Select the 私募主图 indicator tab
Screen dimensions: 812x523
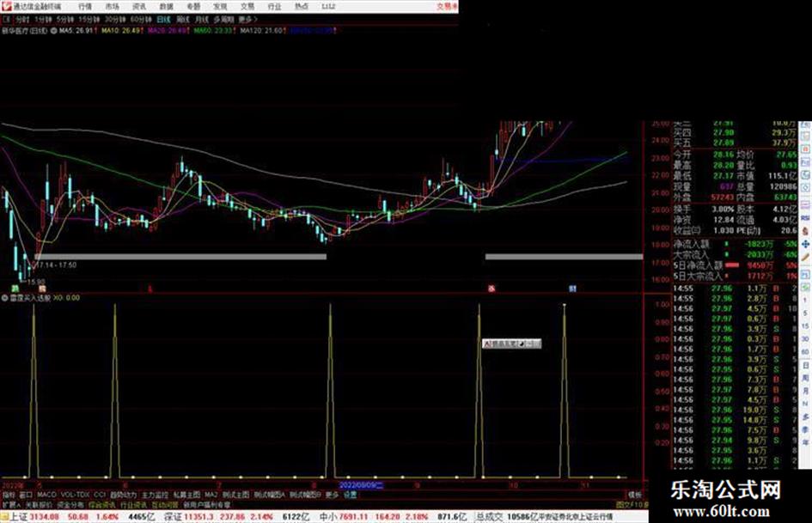pos(186,496)
